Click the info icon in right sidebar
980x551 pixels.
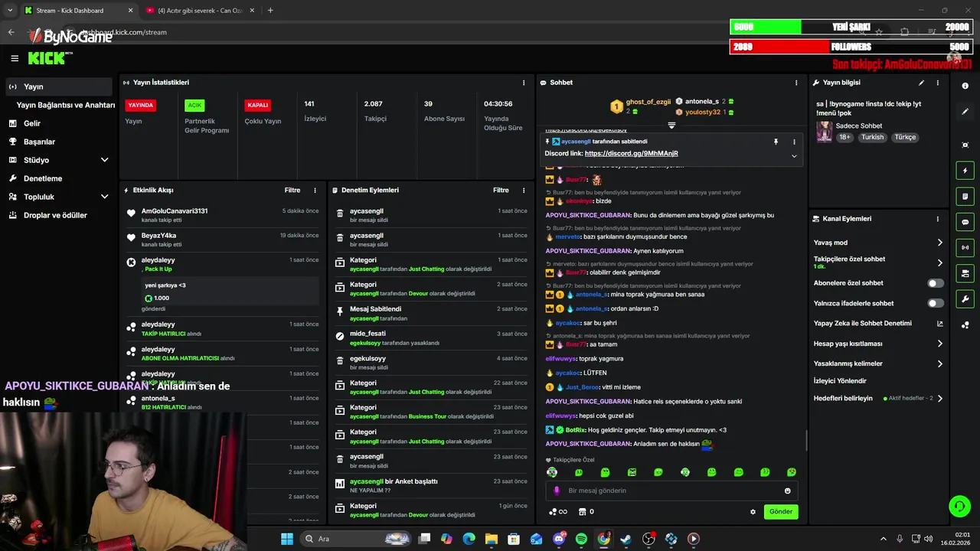coord(965,86)
